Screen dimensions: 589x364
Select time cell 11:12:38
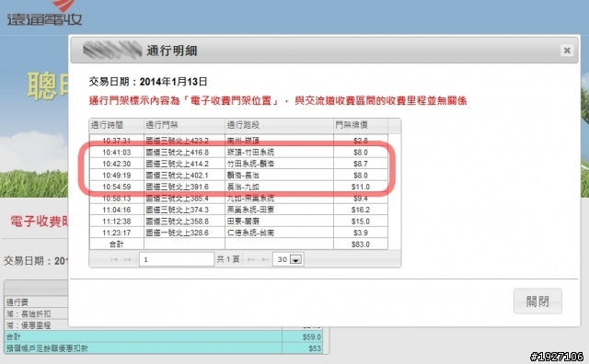[117, 222]
